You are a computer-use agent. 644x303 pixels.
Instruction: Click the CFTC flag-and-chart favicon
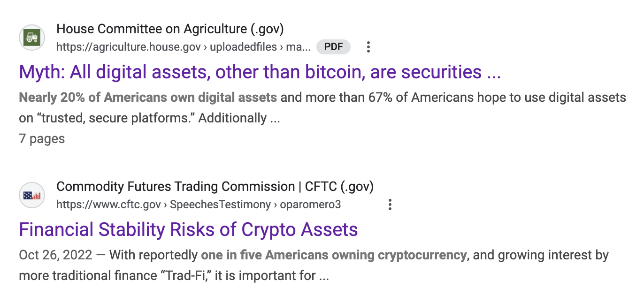tap(32, 195)
